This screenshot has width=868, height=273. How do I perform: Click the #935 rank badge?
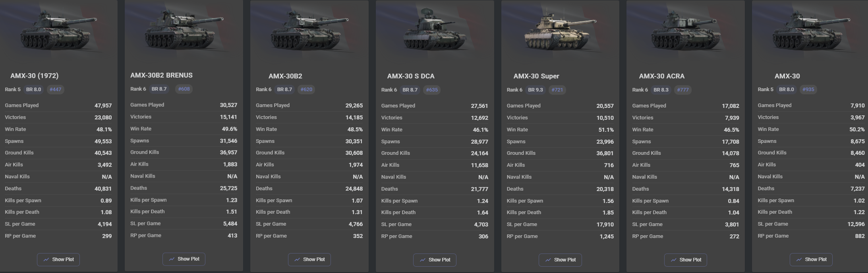[x=808, y=90]
